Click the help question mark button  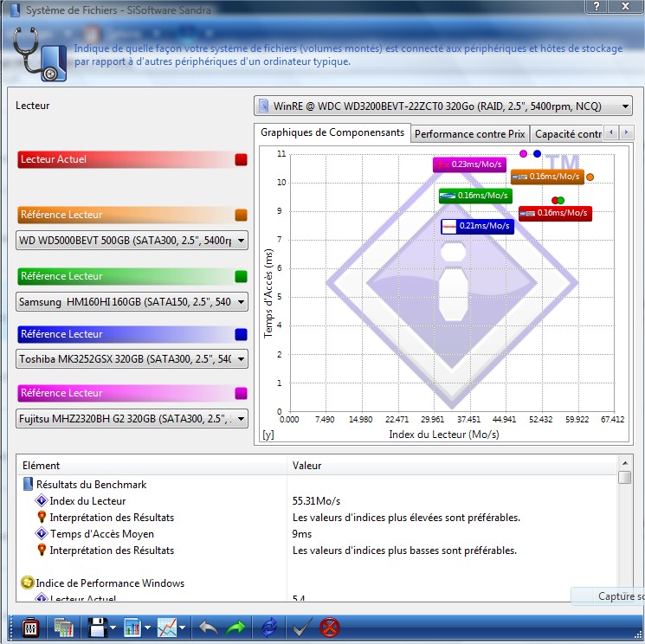click(596, 6)
